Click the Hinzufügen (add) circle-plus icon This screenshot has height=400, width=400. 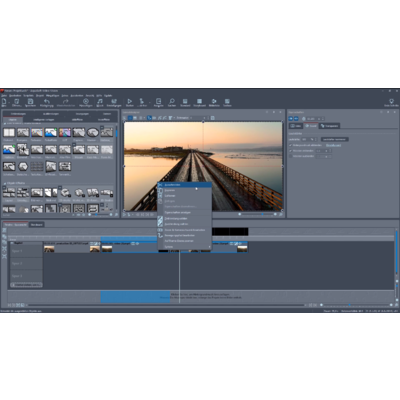[86, 101]
